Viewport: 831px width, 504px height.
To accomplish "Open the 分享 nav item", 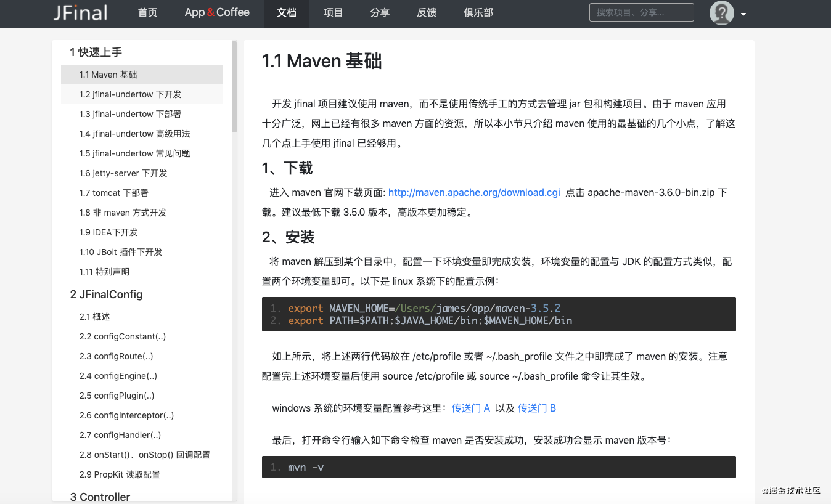I will click(x=380, y=13).
